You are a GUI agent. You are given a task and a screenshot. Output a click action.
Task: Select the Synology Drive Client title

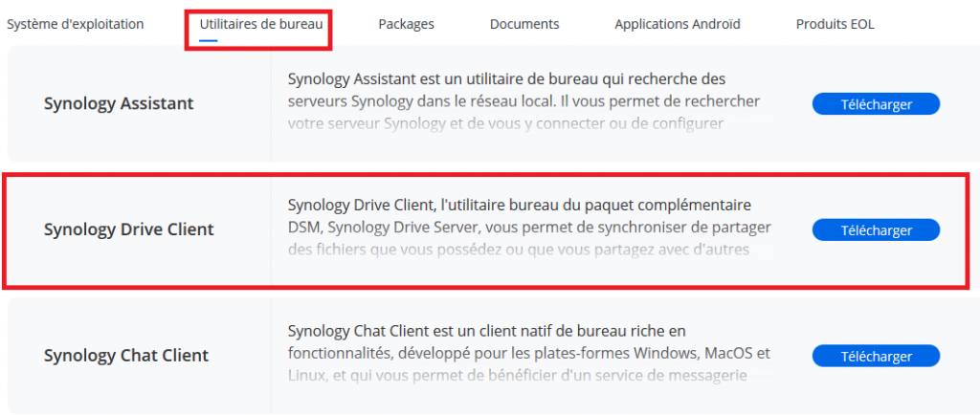129,229
